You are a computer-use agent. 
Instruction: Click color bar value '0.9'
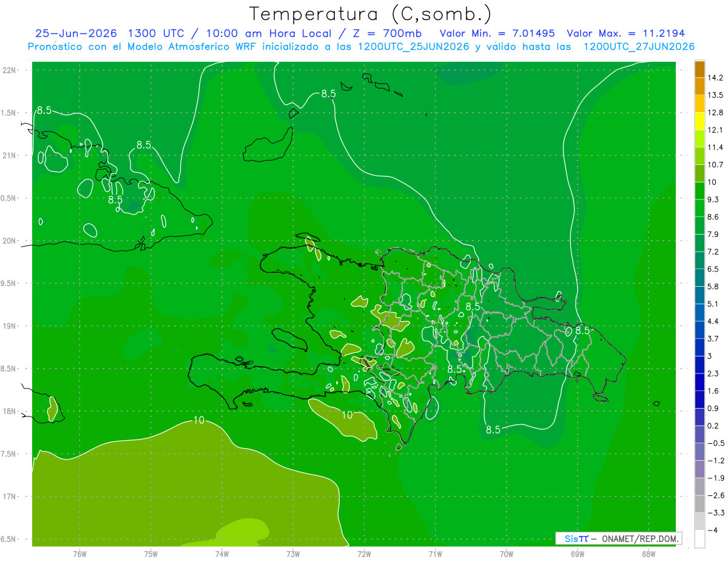click(713, 409)
